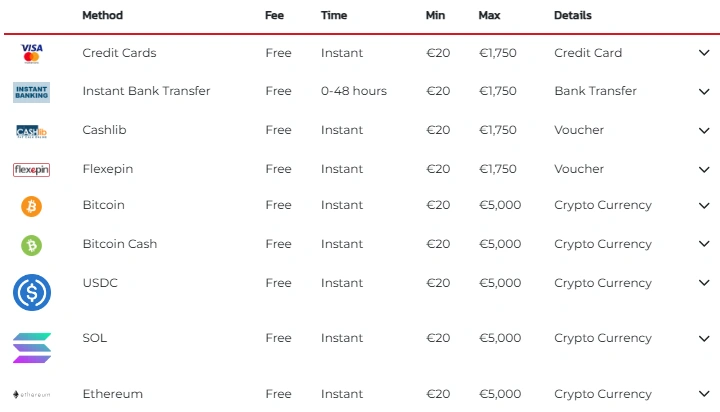Screen dimensions: 720x412
Task: Click the Details column header
Action: coord(573,16)
